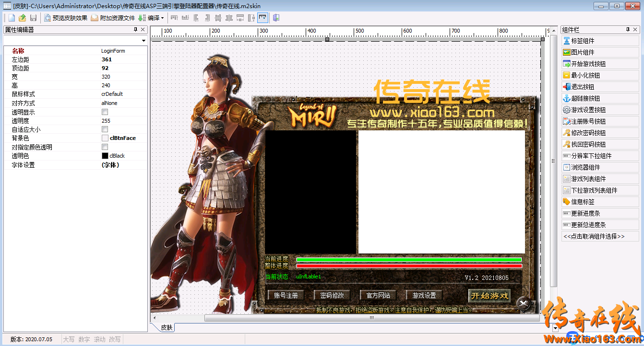The image size is (644, 346).
Task: Toggle the 自适应大小 checkbox
Action: pyautogui.click(x=105, y=129)
